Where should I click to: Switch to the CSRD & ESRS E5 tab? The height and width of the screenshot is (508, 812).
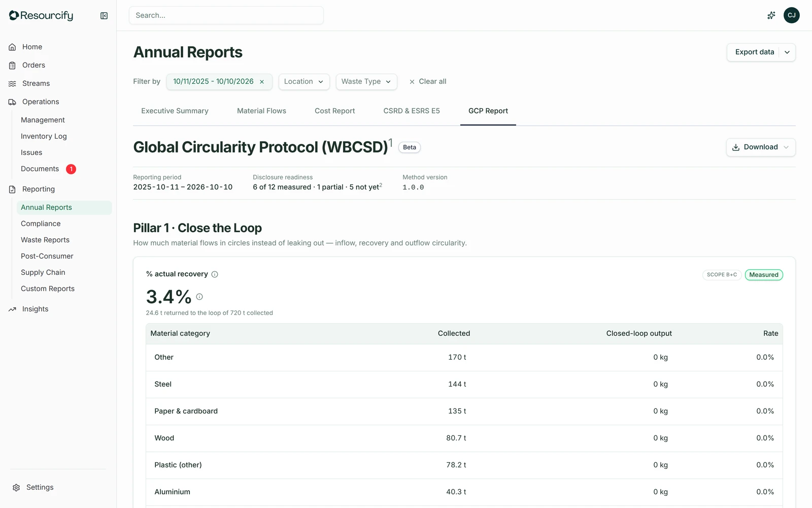click(412, 111)
